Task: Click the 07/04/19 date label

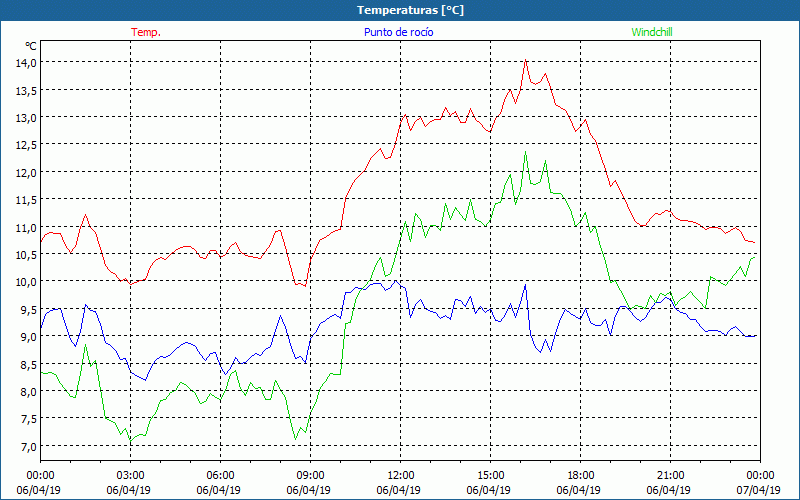Action: [759, 490]
